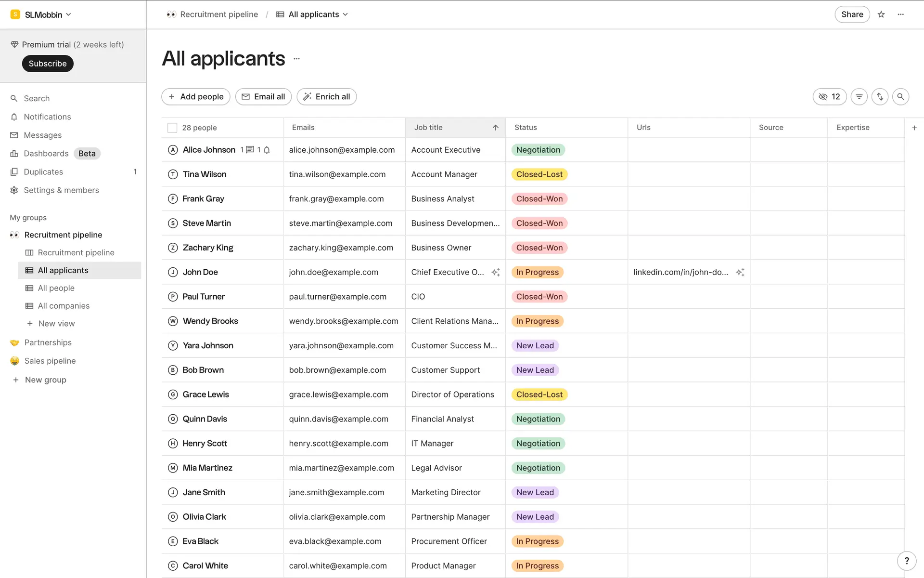
Task: Open the All people view
Action: [x=56, y=288]
